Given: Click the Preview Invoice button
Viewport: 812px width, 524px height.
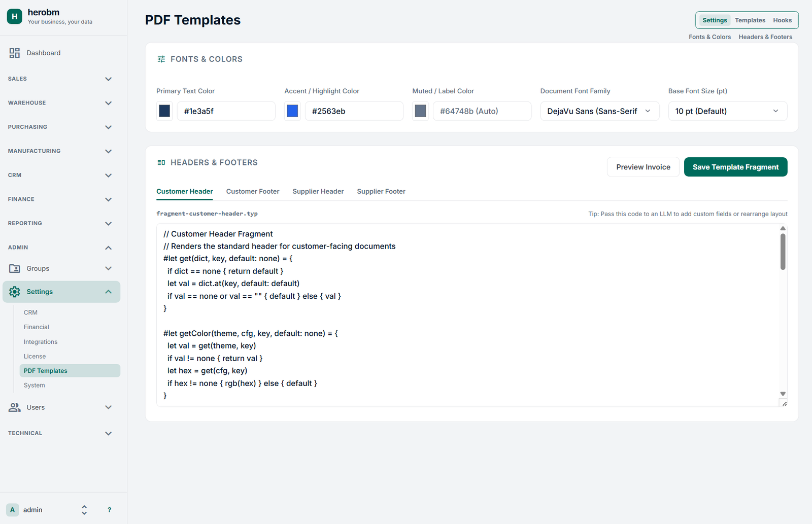Looking at the screenshot, I should point(643,167).
